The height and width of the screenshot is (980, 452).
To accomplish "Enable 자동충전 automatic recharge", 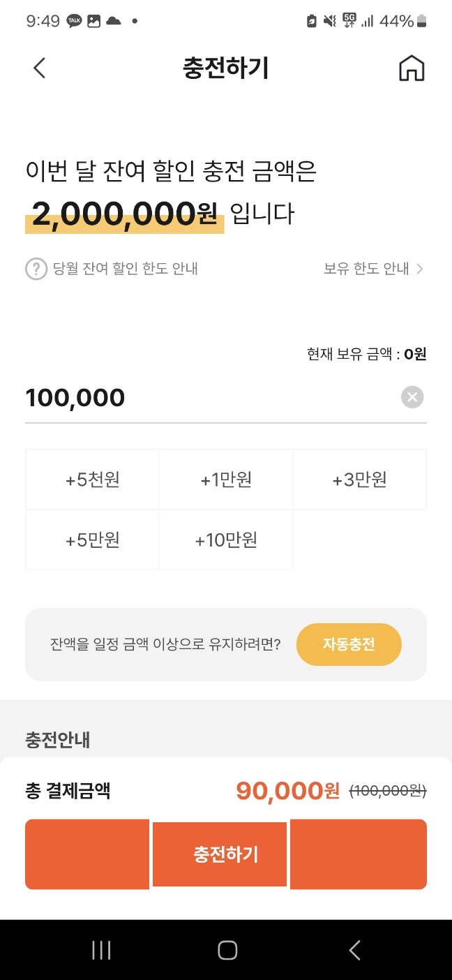I will coord(349,644).
